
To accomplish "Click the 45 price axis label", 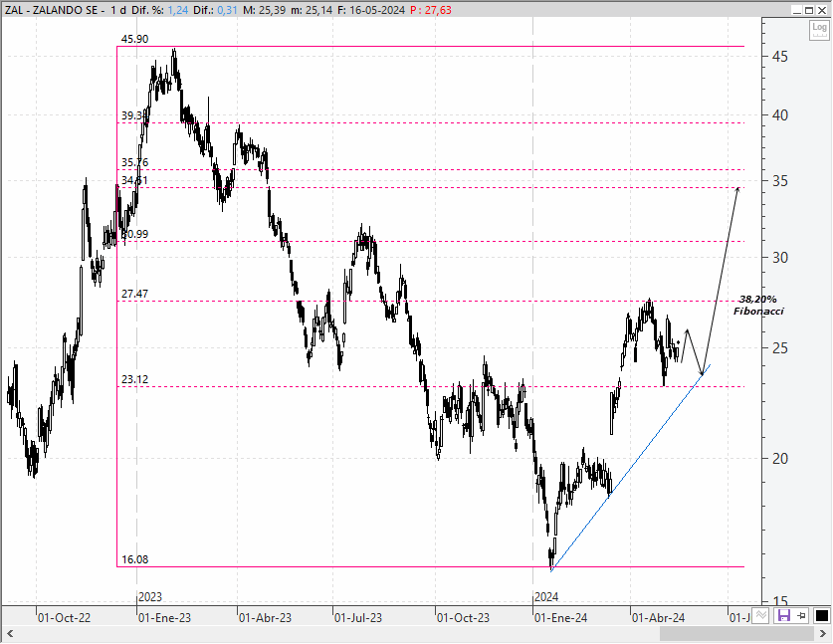I will pyautogui.click(x=780, y=57).
